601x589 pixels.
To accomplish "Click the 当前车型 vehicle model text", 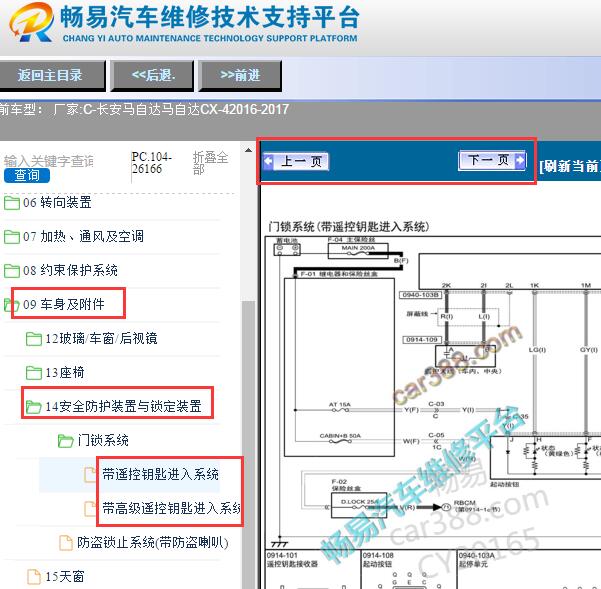I will click(x=144, y=110).
